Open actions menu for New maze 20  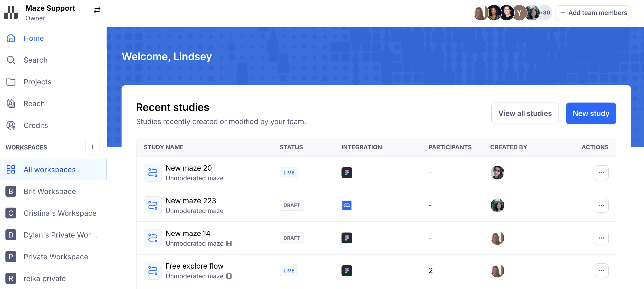coord(601,172)
